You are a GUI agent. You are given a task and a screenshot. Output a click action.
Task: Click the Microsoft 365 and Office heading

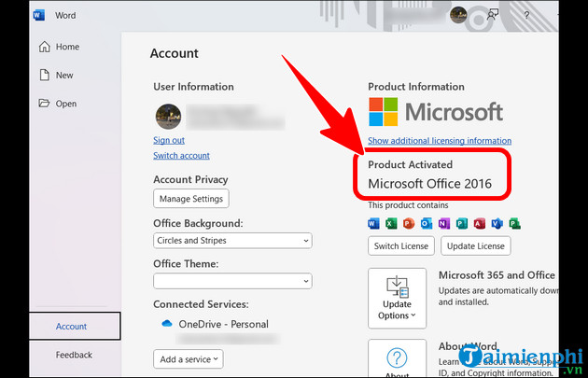tap(497, 275)
